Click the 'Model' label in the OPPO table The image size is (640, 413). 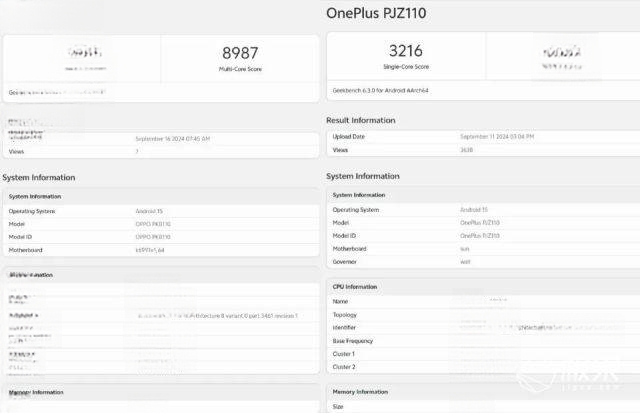(17, 224)
